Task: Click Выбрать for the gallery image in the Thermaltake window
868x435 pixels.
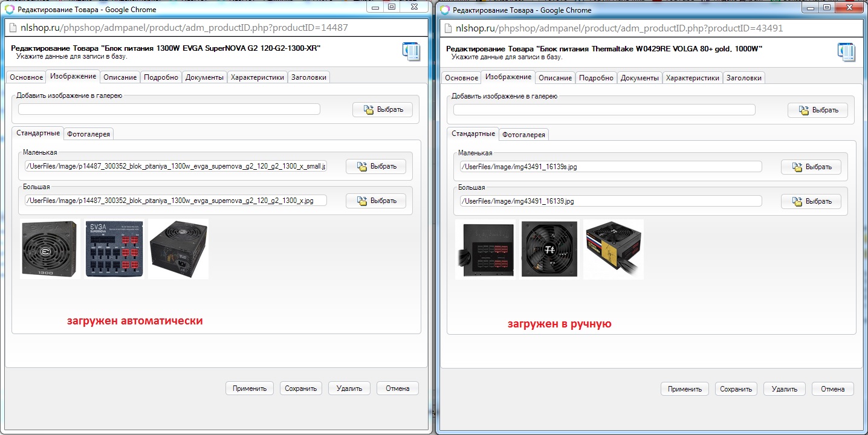Action: pos(818,110)
